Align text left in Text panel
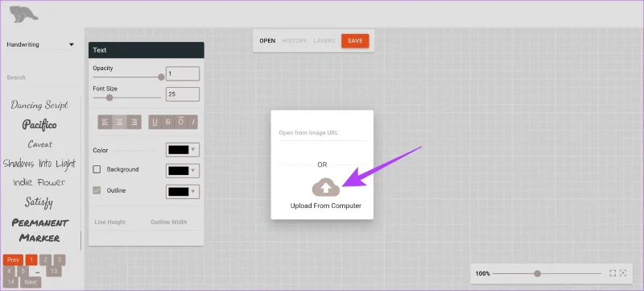 pyautogui.click(x=105, y=122)
